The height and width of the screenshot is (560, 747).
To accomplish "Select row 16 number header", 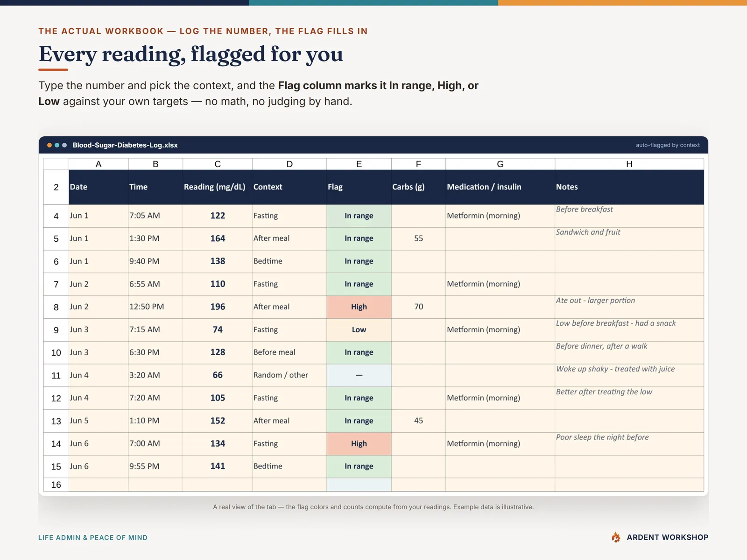I will point(56,484).
